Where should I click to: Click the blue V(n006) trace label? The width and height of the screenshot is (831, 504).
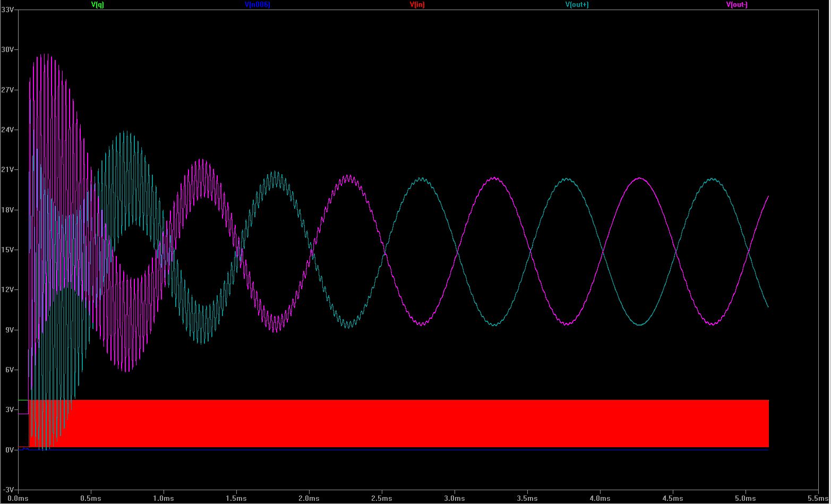tap(258, 4)
